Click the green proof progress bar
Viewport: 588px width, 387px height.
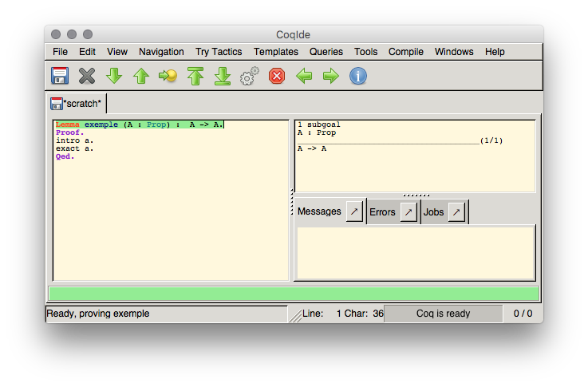coord(294,294)
